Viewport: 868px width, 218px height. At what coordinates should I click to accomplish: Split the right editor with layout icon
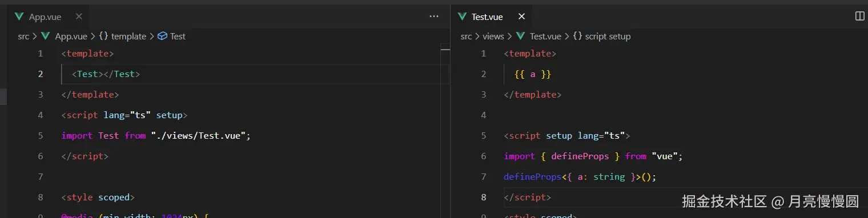point(859,17)
